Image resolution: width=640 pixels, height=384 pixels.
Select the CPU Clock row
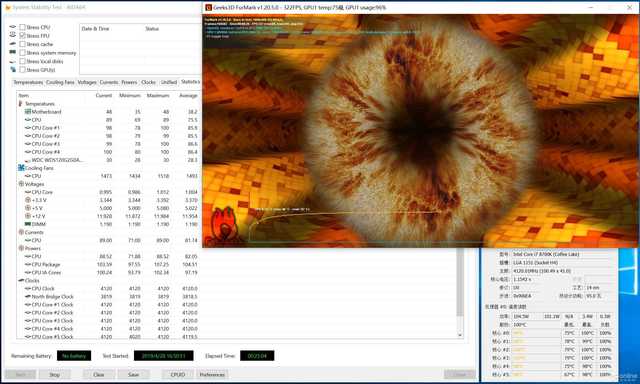[108, 289]
